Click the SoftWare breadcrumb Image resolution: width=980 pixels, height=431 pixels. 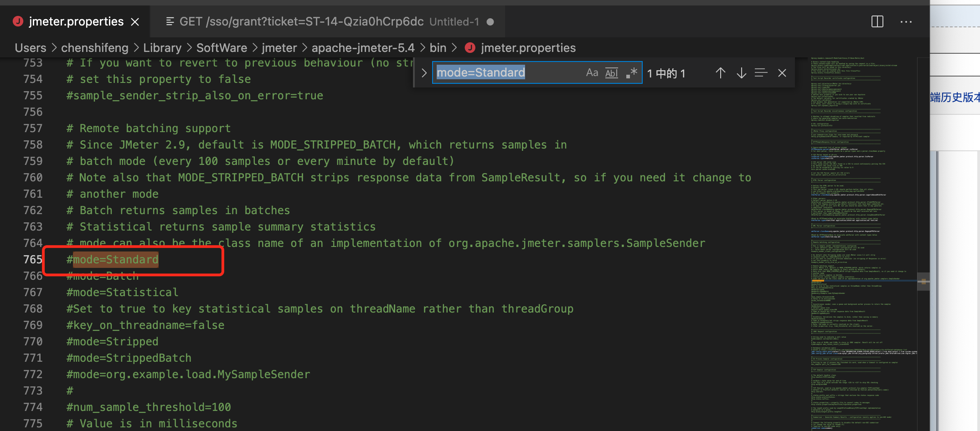[x=222, y=48]
